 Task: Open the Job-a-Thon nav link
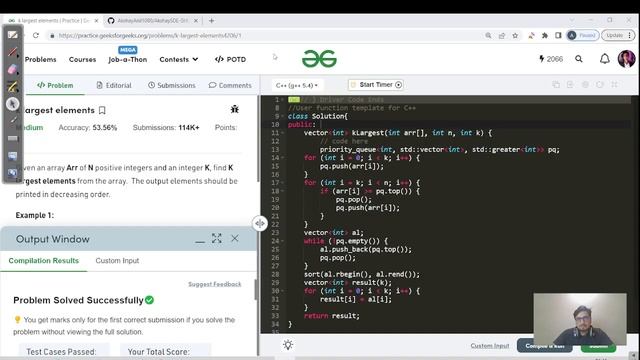click(127, 60)
